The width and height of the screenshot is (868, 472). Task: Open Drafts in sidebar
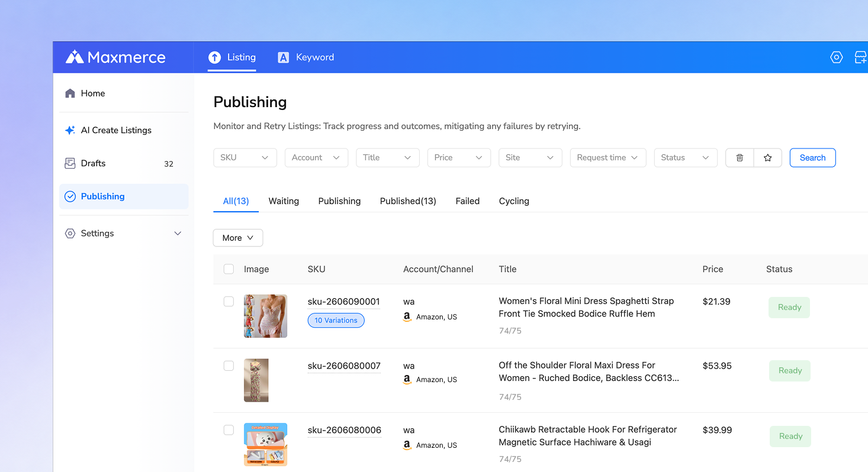point(124,163)
